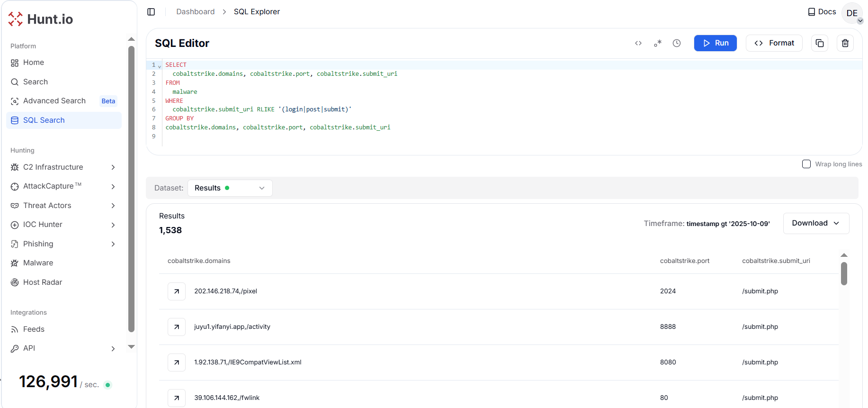Click the AI assist sparkle icon

(x=658, y=43)
